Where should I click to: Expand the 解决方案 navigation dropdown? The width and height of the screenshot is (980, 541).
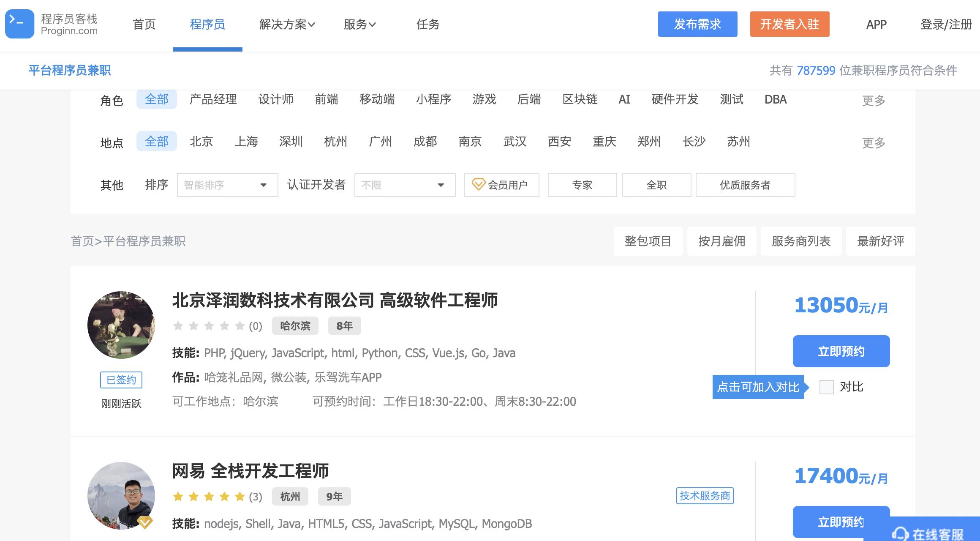click(x=286, y=25)
